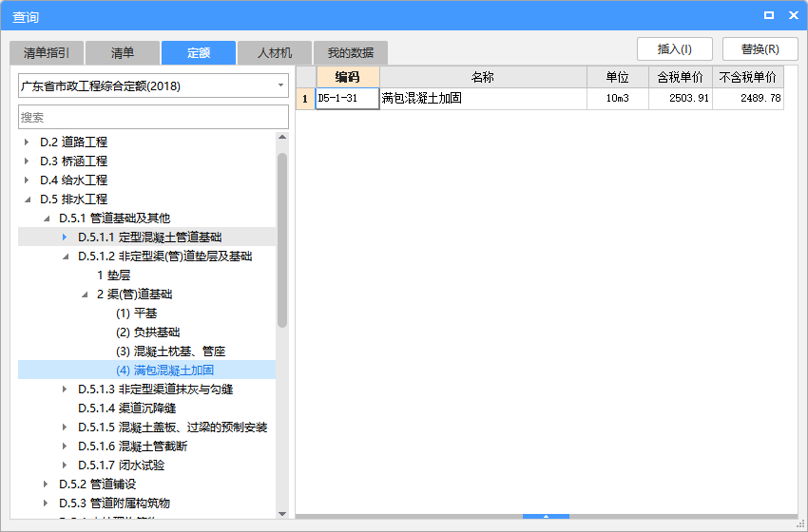Image resolution: width=808 pixels, height=532 pixels.
Task: Select the D.2 道路工程 tree item
Action: (x=74, y=142)
